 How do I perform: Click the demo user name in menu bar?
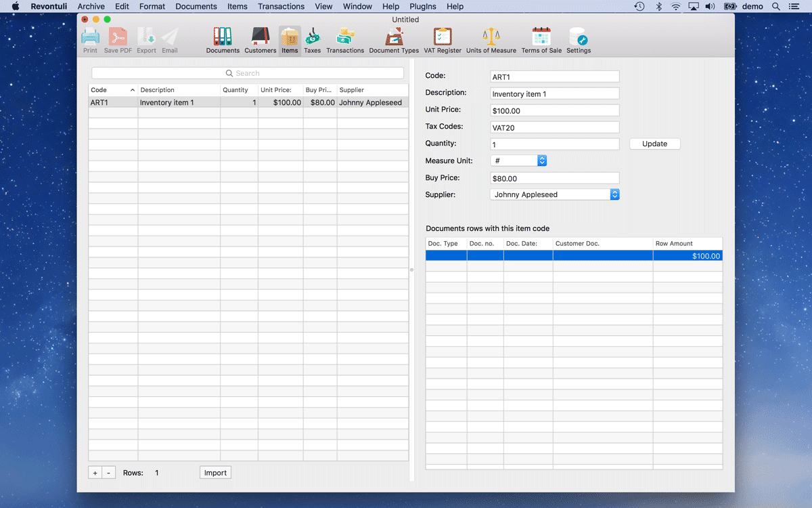[752, 6]
